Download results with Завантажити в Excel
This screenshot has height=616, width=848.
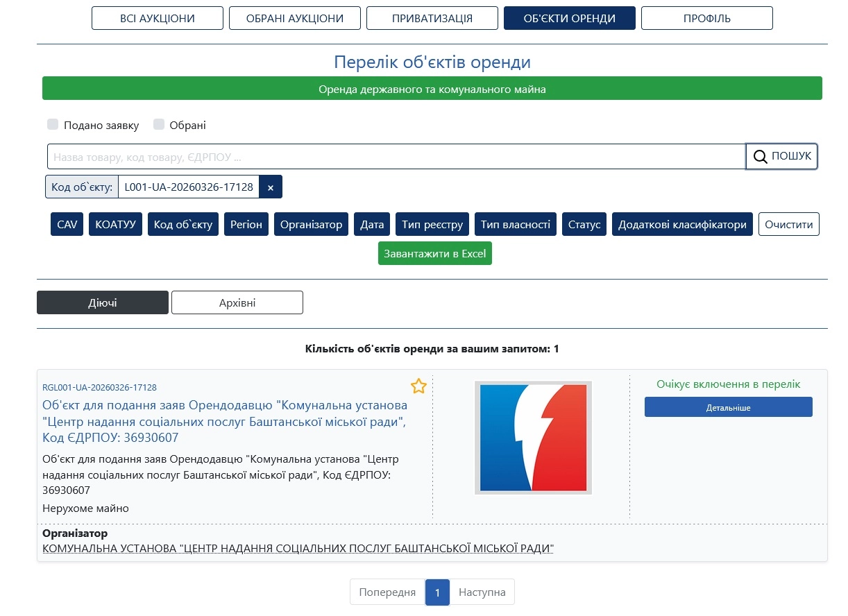[x=435, y=253]
